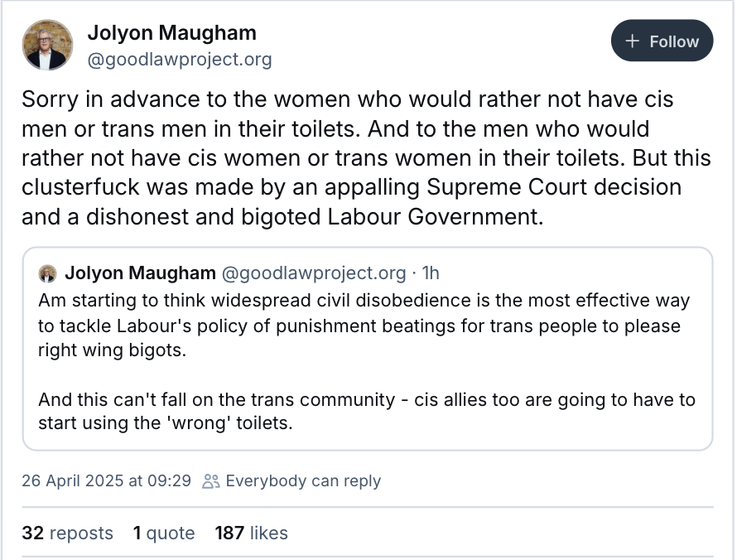Image resolution: width=737 pixels, height=560 pixels.
Task: Open the quoted post author name link
Action: point(140,273)
